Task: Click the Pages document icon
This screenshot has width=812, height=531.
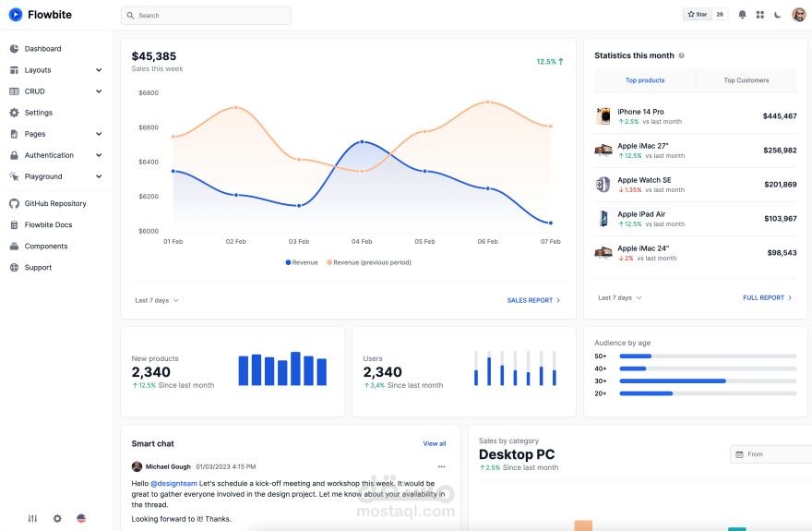Action: pos(14,134)
